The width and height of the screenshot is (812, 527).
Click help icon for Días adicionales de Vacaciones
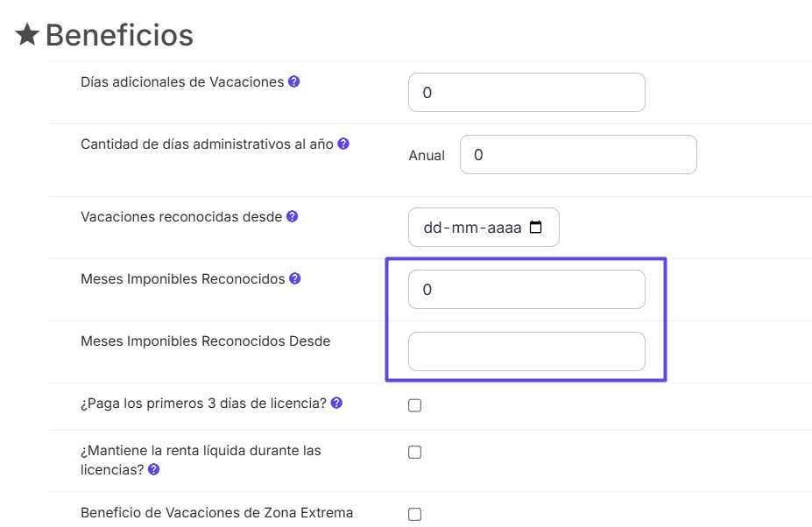point(294,81)
